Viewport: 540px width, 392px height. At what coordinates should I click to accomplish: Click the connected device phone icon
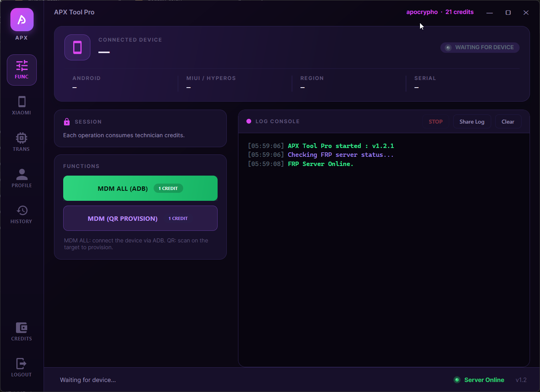pyautogui.click(x=77, y=47)
